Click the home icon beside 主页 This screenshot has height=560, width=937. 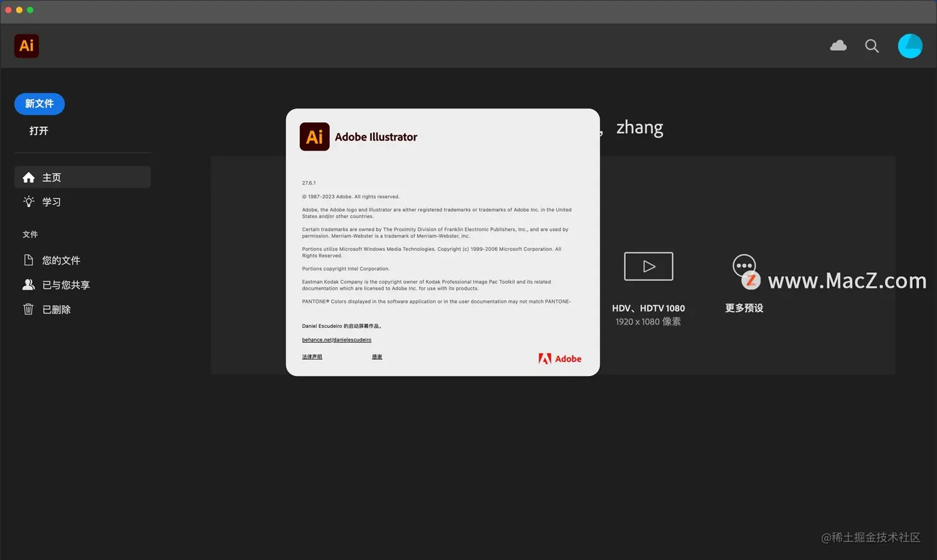(29, 177)
